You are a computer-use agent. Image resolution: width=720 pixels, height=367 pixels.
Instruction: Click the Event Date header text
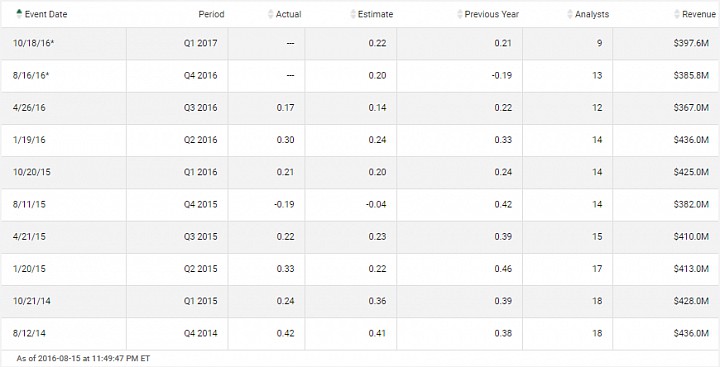click(46, 14)
